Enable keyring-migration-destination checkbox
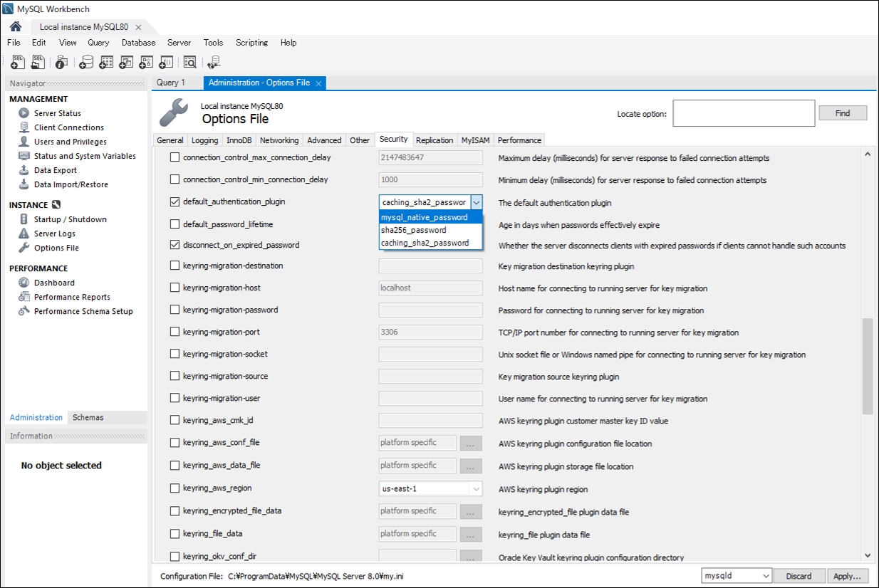Screen dimensions: 879x588 point(175,266)
